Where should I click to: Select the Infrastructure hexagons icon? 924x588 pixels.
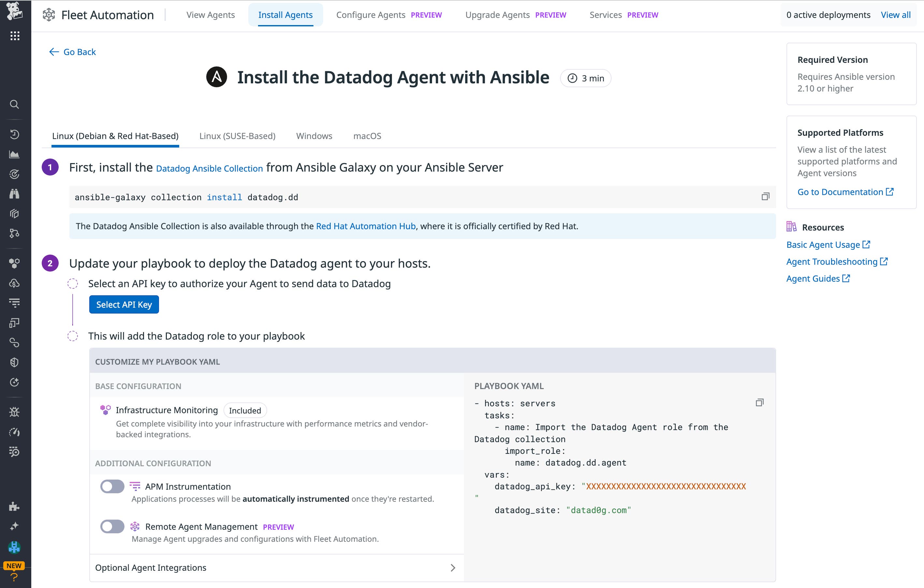pyautogui.click(x=15, y=263)
